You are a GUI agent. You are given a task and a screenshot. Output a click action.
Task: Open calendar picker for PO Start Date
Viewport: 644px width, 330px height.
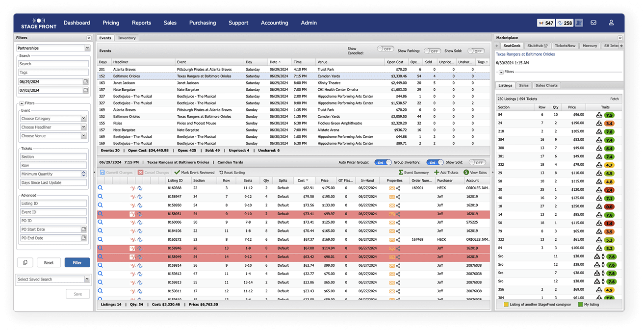83,229
